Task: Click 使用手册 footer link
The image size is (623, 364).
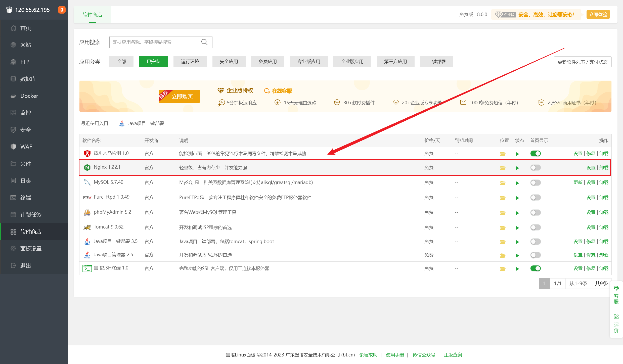Action: click(395, 355)
